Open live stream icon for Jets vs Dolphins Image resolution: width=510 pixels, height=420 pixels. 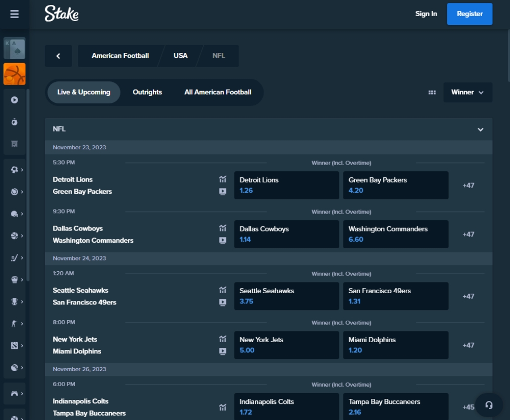(222, 351)
